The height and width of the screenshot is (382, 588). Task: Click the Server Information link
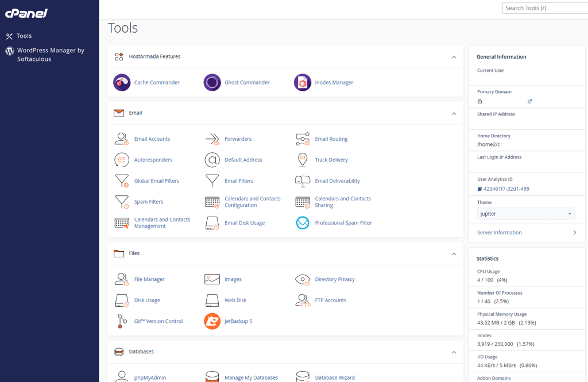tap(499, 233)
